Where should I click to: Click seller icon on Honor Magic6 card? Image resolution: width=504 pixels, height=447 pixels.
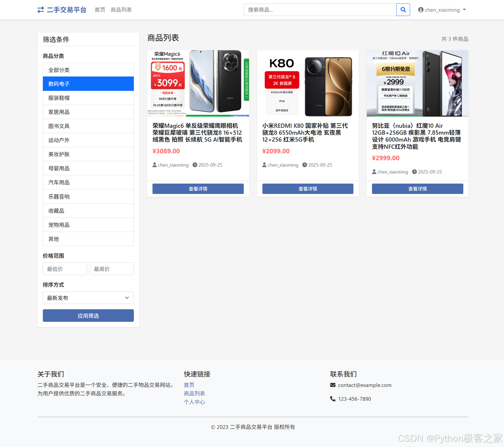click(154, 165)
